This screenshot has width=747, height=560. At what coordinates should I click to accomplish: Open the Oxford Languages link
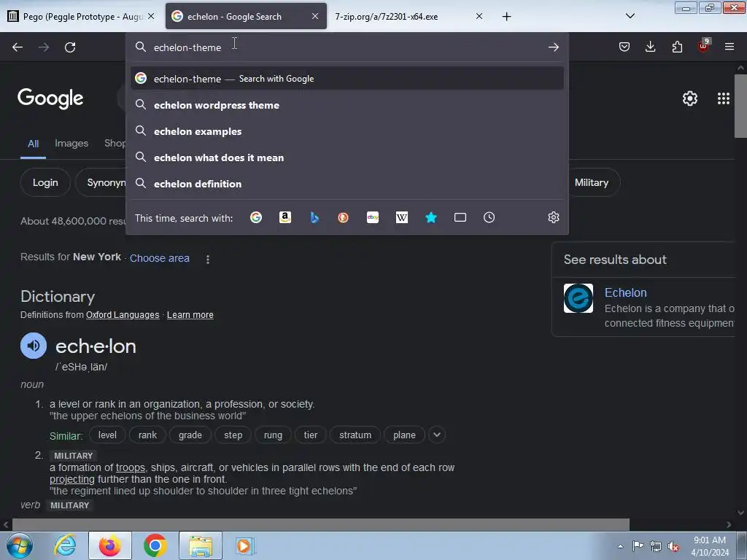click(x=123, y=315)
